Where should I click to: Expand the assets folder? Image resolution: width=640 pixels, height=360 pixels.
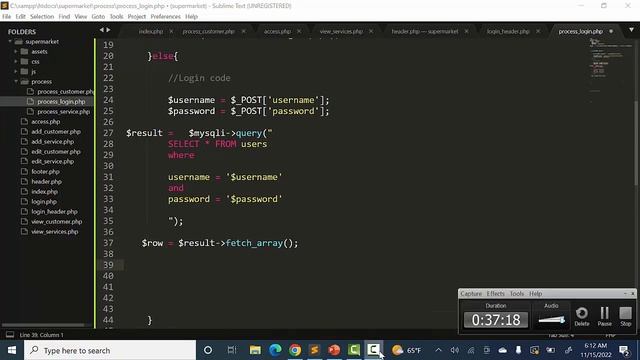click(x=16, y=51)
